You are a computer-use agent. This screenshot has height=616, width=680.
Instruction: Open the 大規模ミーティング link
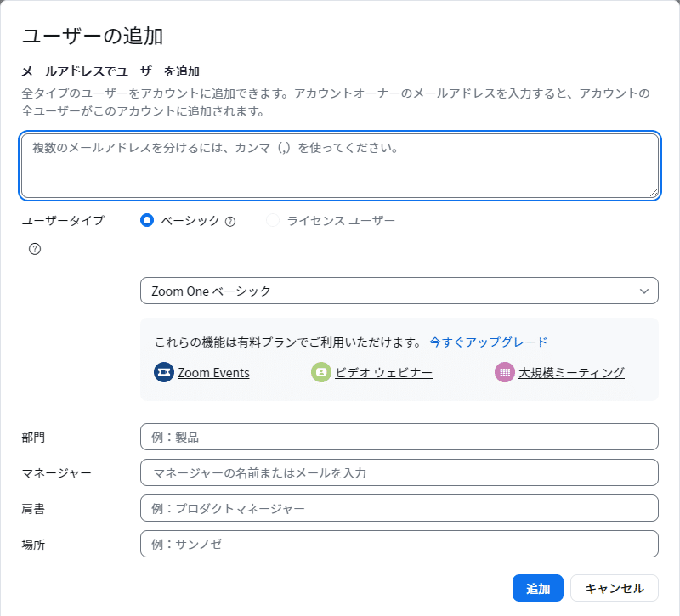[571, 372]
